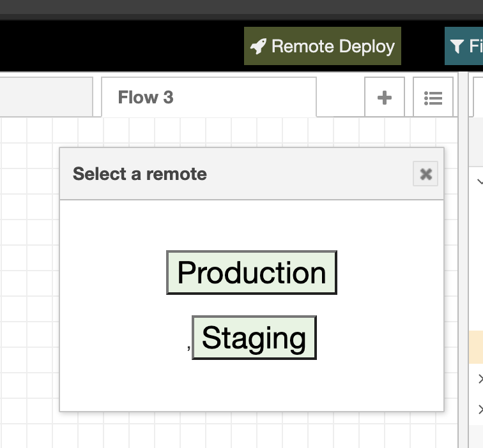Choose the Staging remote

(x=254, y=338)
